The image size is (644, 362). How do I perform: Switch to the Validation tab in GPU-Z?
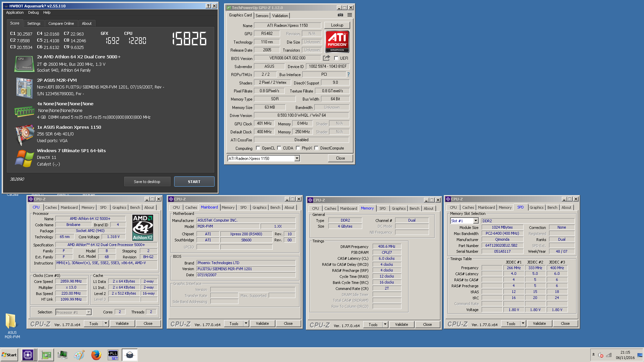tap(280, 15)
